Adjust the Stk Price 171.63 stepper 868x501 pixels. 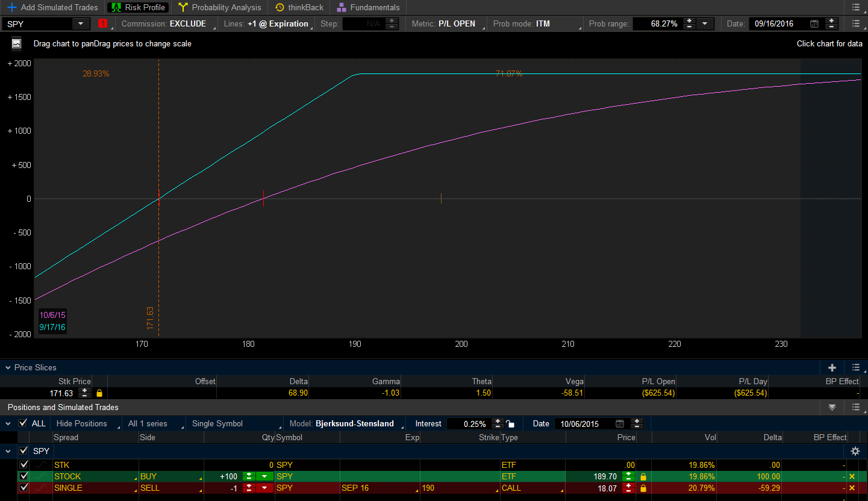point(85,393)
